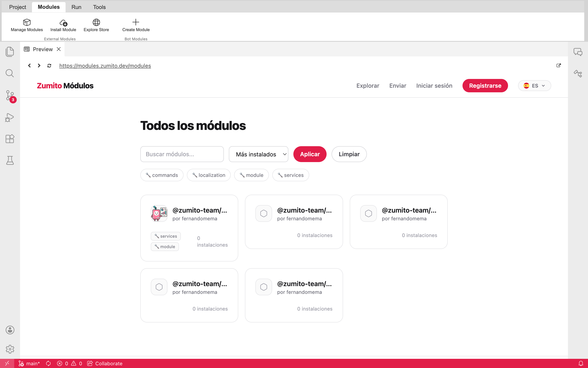Click the Iniciar sesión link
Image resolution: width=588 pixels, height=368 pixels.
tap(434, 86)
